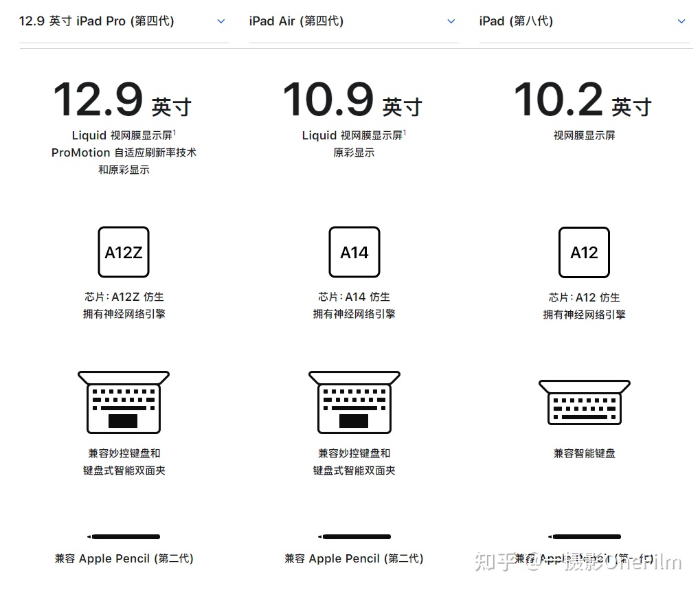Click the 芯片: A12 仿生 label
This screenshot has width=700, height=590.
pyautogui.click(x=585, y=297)
